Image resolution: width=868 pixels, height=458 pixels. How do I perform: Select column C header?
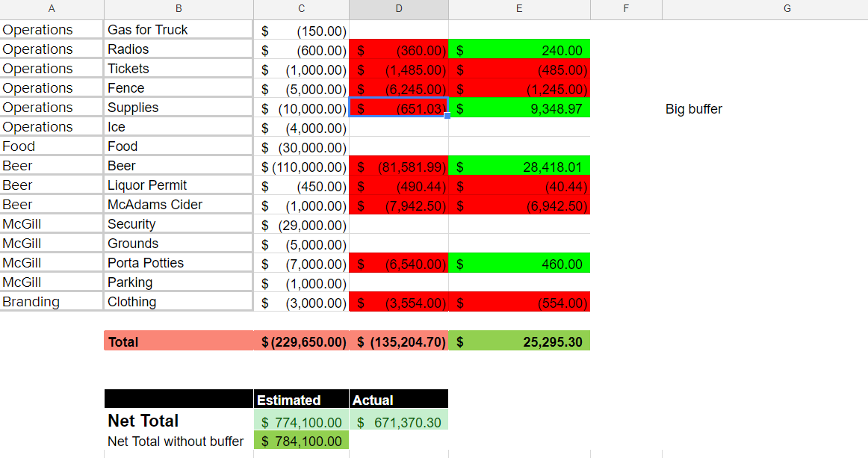click(301, 9)
